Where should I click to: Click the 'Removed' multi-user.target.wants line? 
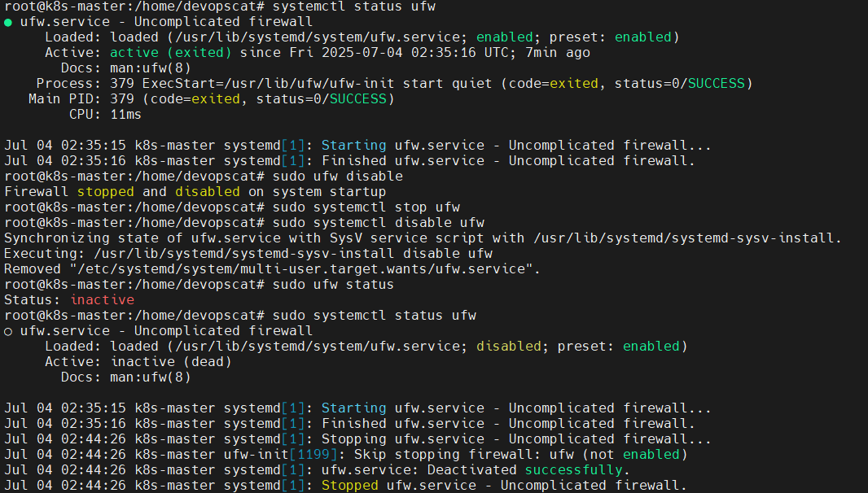272,269
